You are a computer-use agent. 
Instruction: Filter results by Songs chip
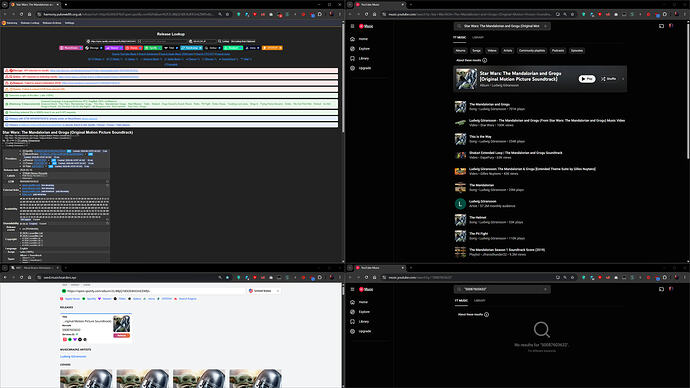pyautogui.click(x=476, y=51)
